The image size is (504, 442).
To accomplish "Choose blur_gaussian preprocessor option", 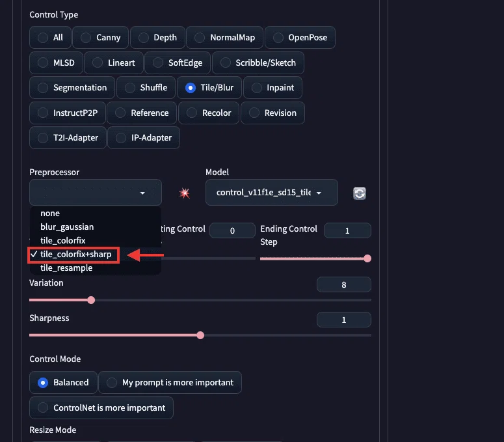I will (96, 227).
